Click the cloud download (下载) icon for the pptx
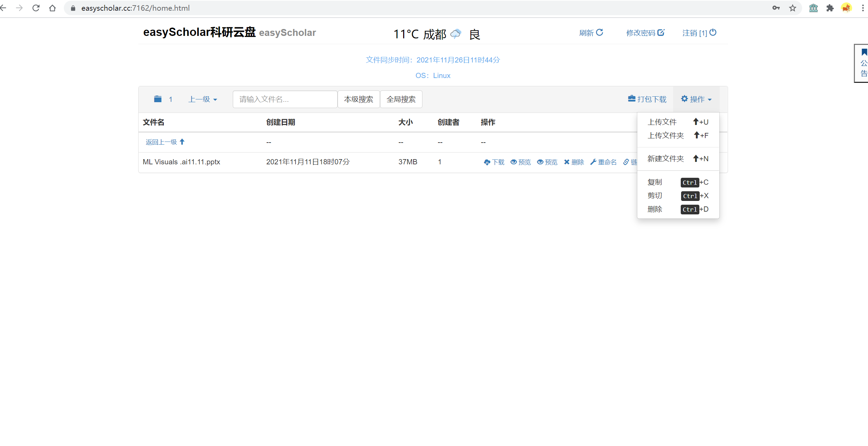This screenshot has width=868, height=446. tap(487, 162)
